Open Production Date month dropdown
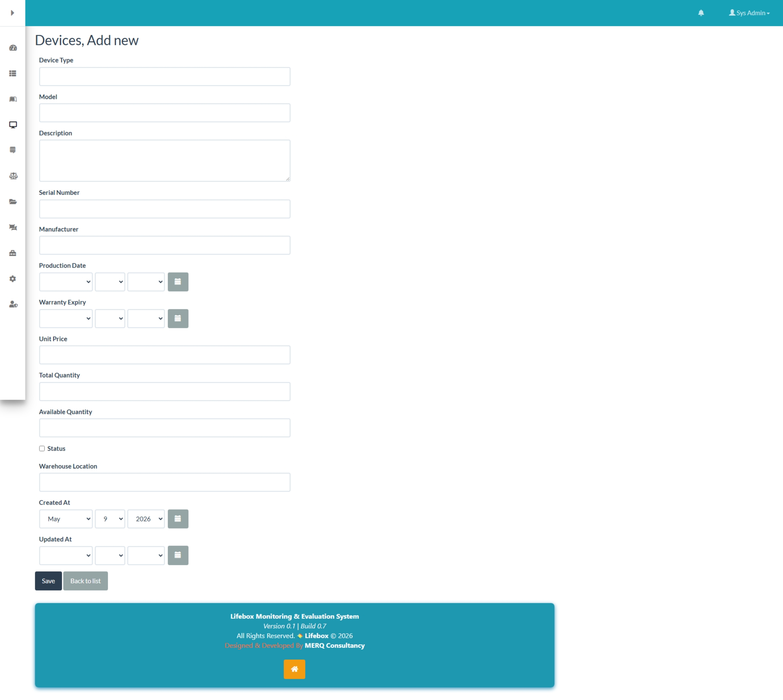This screenshot has height=700, width=783. pyautogui.click(x=66, y=282)
